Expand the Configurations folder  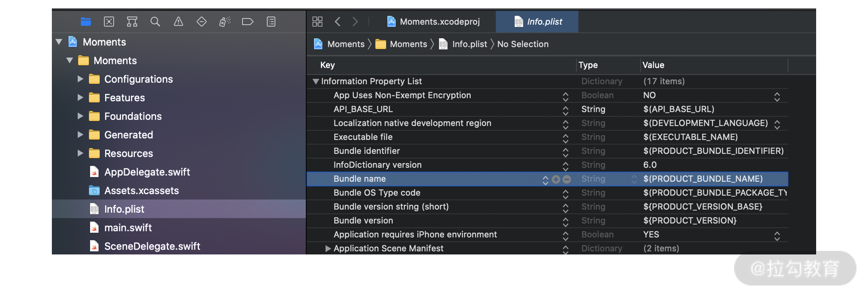tap(80, 79)
